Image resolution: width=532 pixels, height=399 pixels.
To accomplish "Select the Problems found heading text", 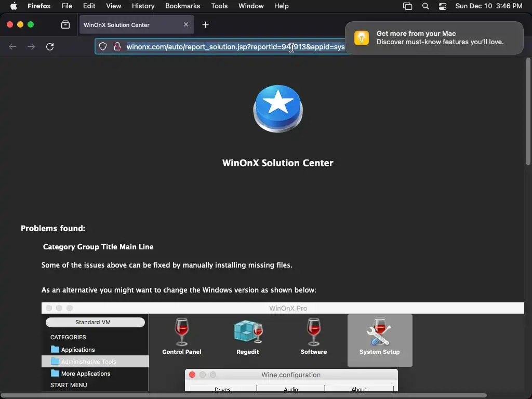I will [53, 229].
